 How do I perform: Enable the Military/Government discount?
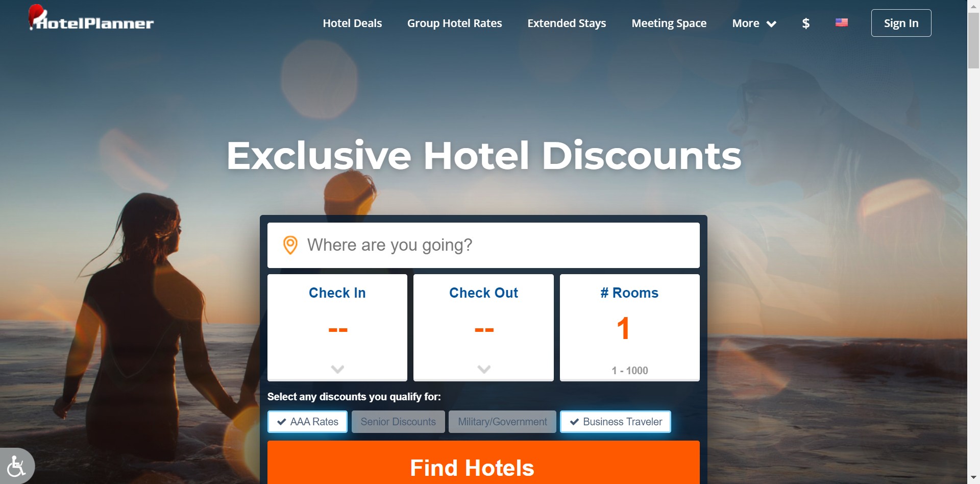click(x=502, y=422)
